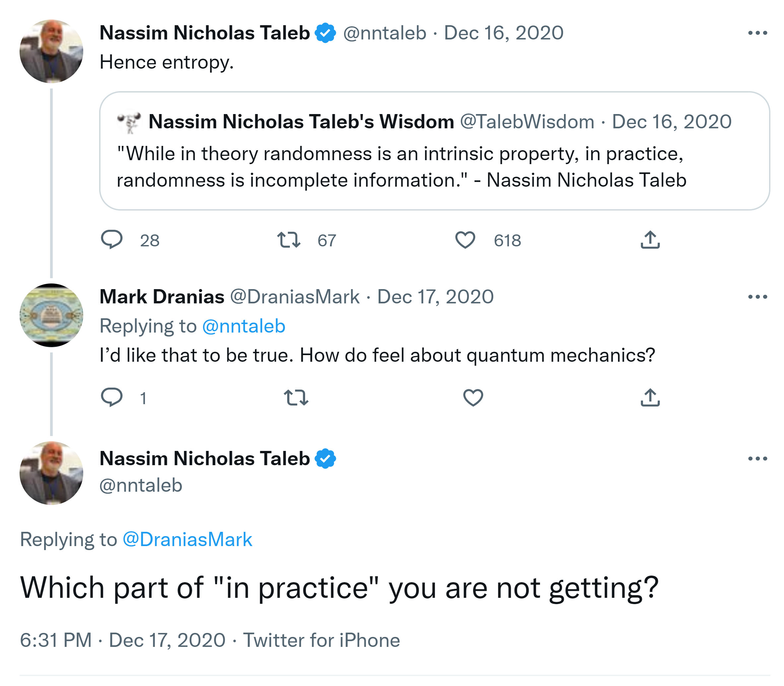Image resolution: width=784 pixels, height=686 pixels.
Task: Follow the @DraniasMark reply link
Action: 187,539
